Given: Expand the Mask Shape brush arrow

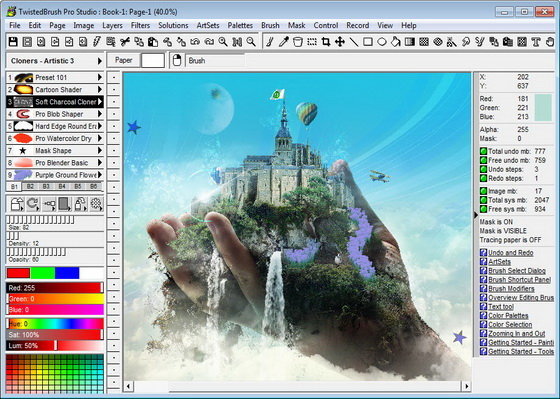Looking at the screenshot, I should tap(100, 150).
